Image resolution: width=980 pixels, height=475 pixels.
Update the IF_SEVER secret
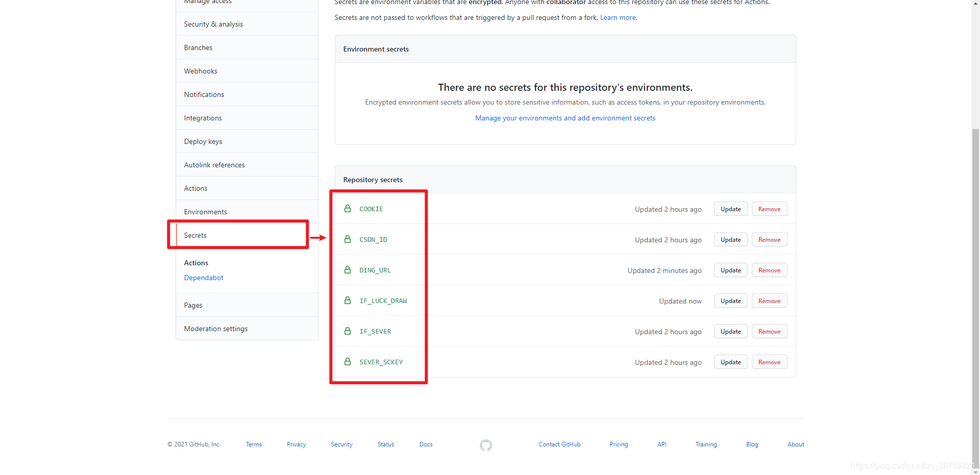point(730,332)
